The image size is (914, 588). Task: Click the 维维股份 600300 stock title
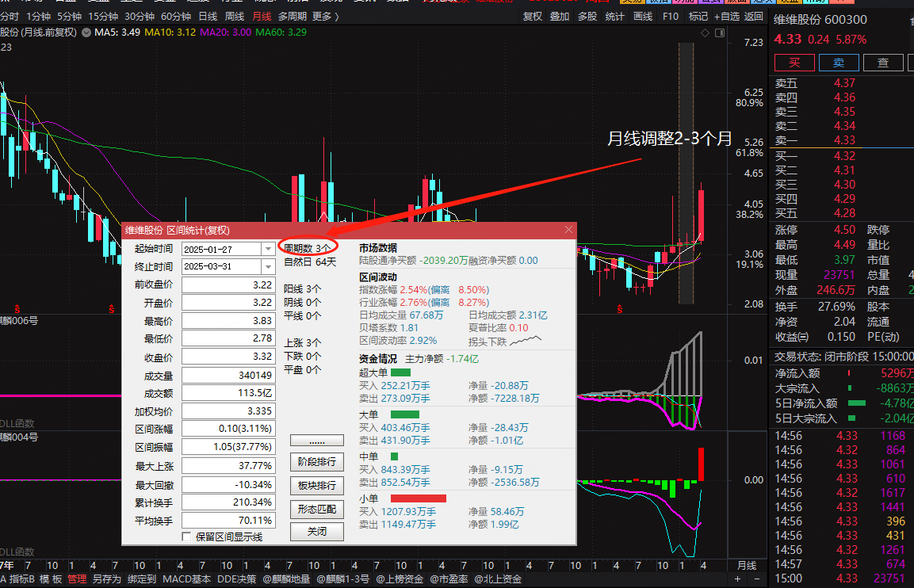[x=820, y=20]
